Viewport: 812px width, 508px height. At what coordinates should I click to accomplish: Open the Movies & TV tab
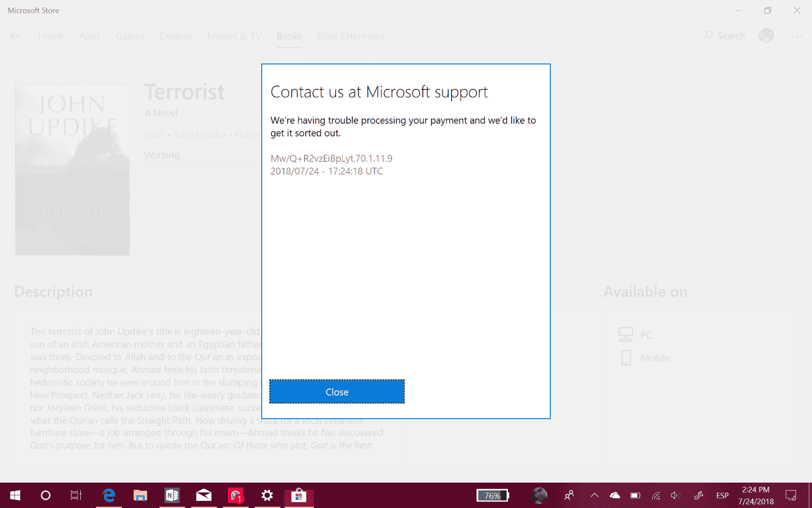coord(234,36)
